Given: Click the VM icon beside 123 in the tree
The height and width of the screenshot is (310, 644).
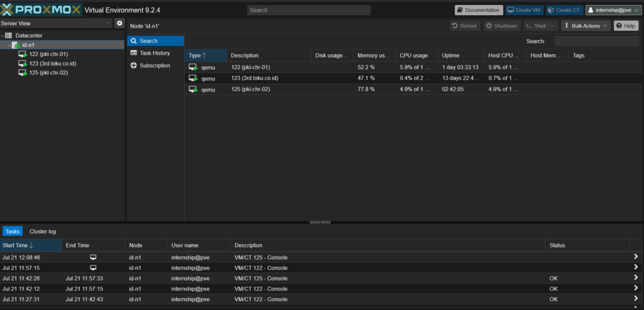Looking at the screenshot, I should click(x=23, y=64).
